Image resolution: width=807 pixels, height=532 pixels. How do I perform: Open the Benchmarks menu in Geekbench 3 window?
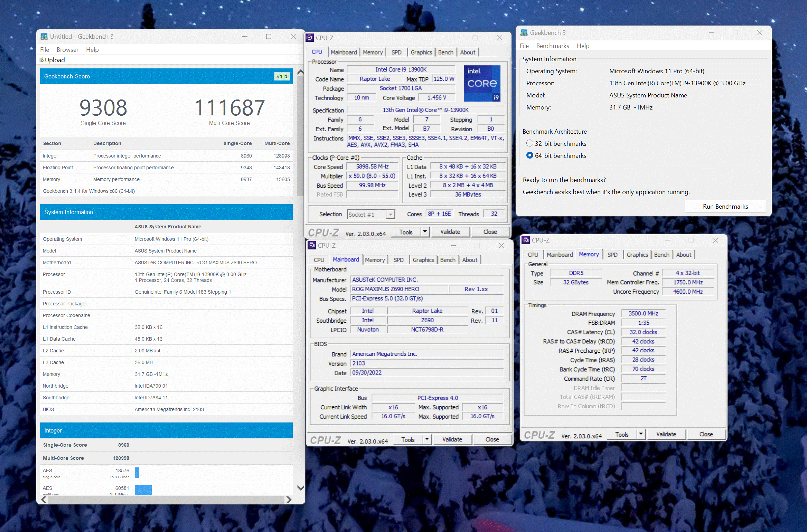(x=552, y=46)
